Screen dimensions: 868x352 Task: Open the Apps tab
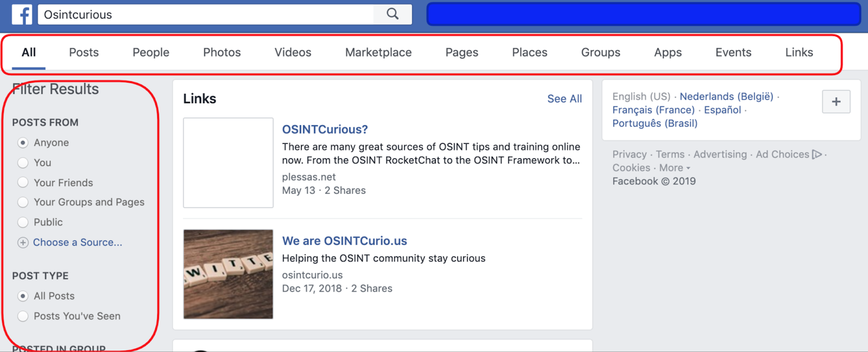[668, 53]
